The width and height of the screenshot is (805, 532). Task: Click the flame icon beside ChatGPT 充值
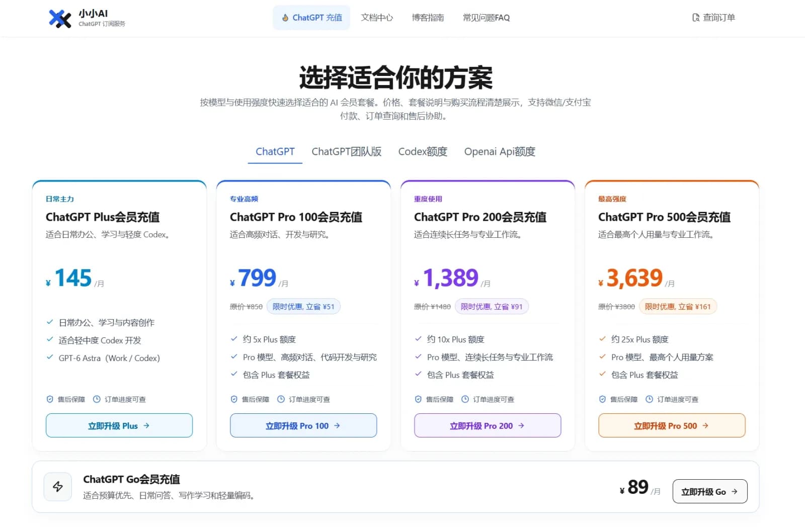[285, 18]
